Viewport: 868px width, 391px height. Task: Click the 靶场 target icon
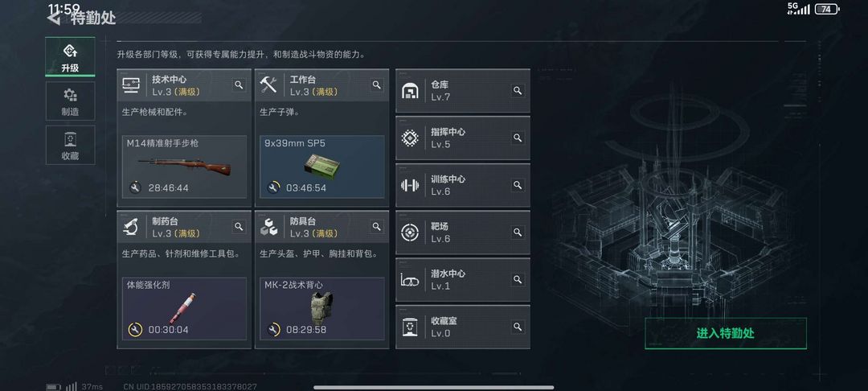click(410, 233)
